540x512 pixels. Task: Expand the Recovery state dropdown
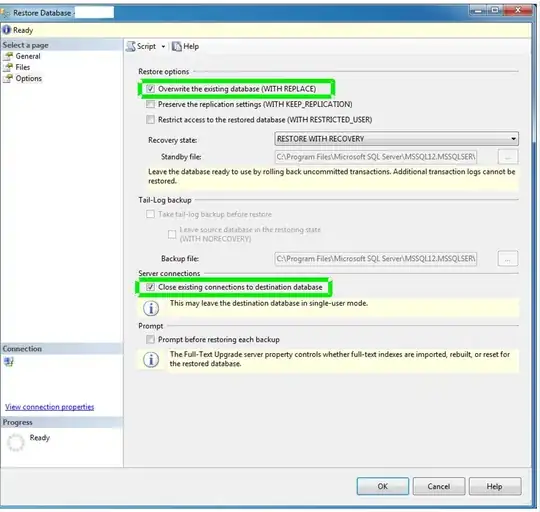[x=396, y=139]
